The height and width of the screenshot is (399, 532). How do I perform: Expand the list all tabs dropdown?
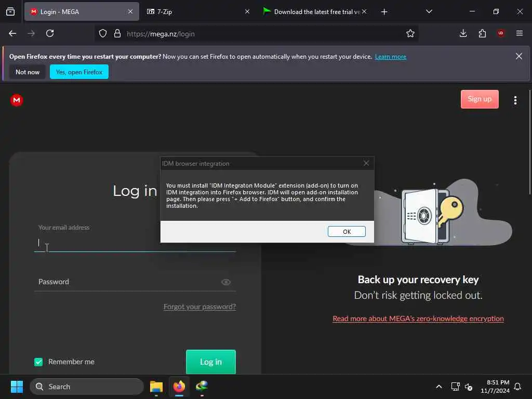coord(429,12)
